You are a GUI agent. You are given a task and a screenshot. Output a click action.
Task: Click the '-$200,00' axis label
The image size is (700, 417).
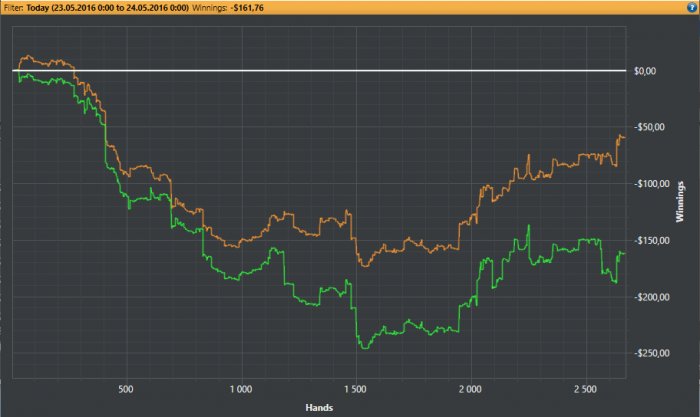(652, 297)
